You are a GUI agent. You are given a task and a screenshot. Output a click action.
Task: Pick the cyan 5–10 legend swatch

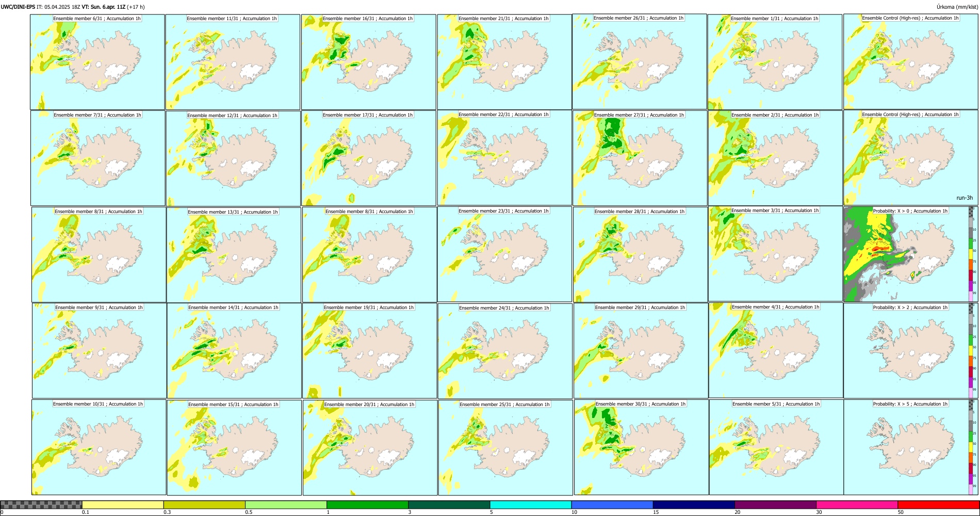531,505
